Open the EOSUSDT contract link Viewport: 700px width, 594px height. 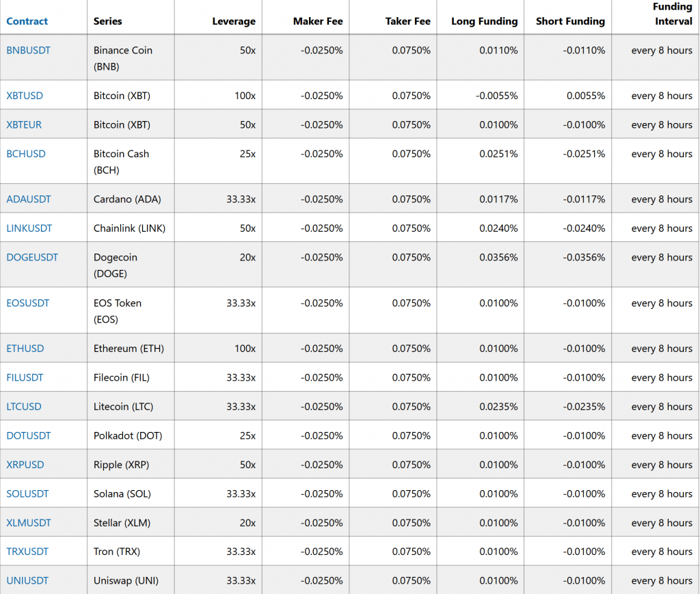click(27, 303)
